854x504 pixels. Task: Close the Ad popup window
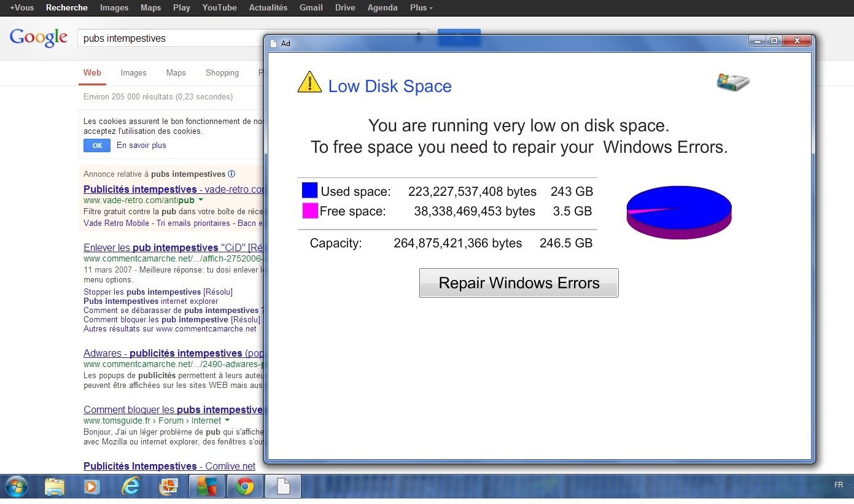tap(796, 41)
